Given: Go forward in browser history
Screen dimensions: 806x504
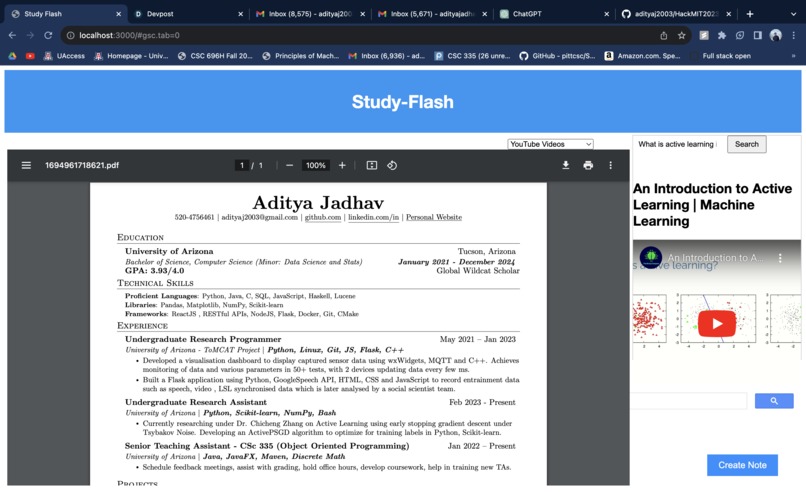Looking at the screenshot, I should point(30,35).
